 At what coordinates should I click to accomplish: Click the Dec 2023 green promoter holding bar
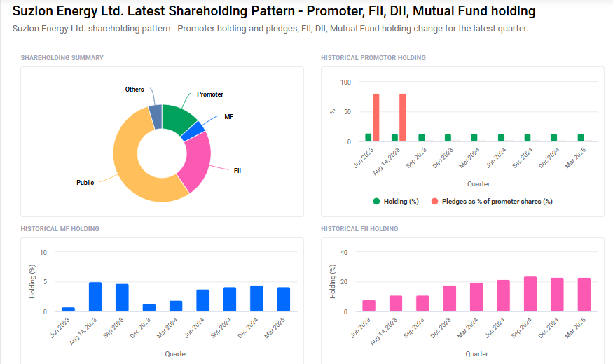coord(448,137)
